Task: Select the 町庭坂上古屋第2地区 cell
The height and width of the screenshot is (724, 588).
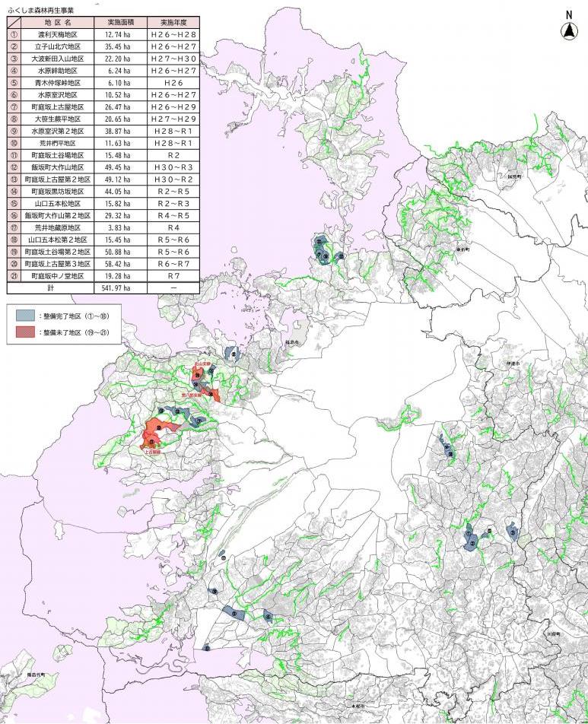Action: tap(58, 179)
